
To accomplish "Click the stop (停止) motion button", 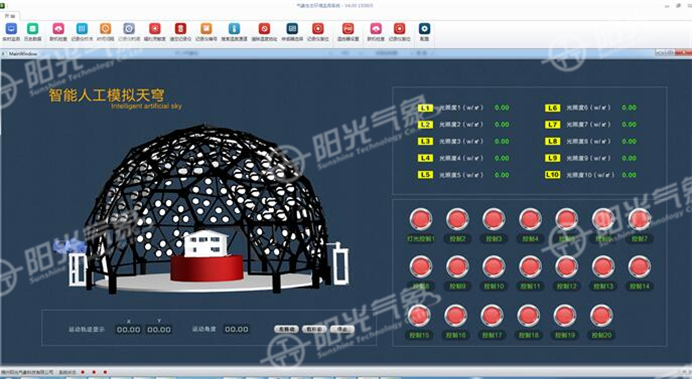I will click(342, 329).
